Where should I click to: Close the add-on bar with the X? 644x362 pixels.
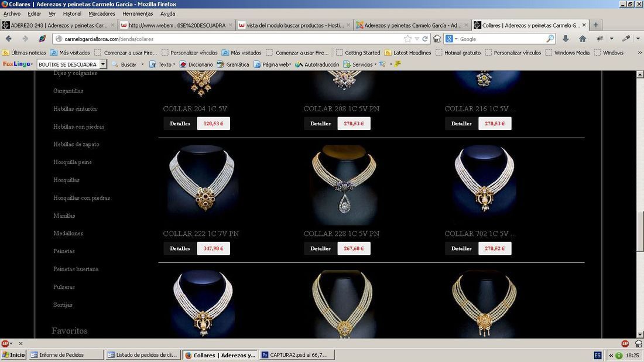pos(20,343)
